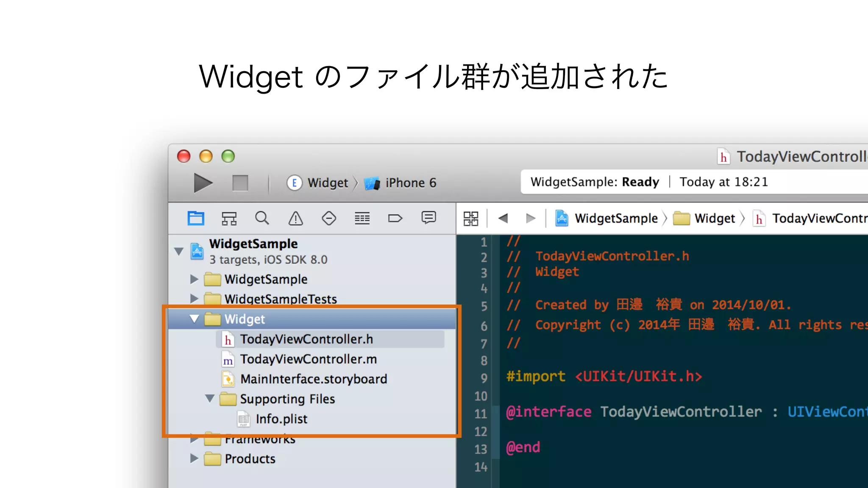Choose the iPhone 6 run destination
868x488 pixels.
[x=401, y=183]
